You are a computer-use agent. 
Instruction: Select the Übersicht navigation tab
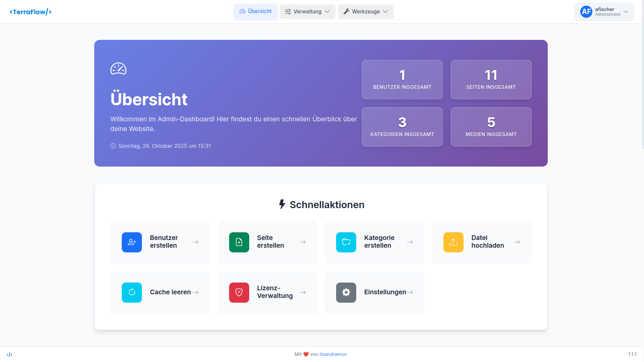coord(255,11)
